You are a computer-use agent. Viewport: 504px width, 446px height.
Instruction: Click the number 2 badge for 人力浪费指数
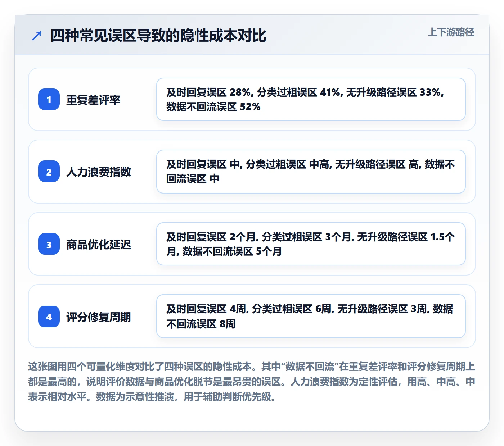tap(49, 171)
